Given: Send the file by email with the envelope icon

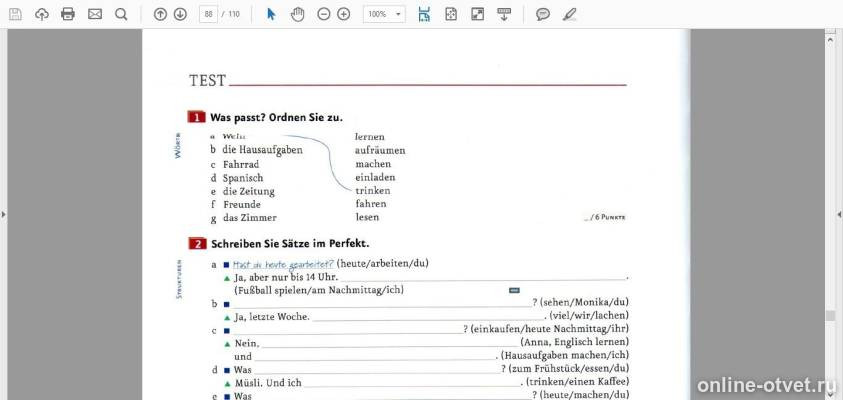Looking at the screenshot, I should [x=95, y=14].
